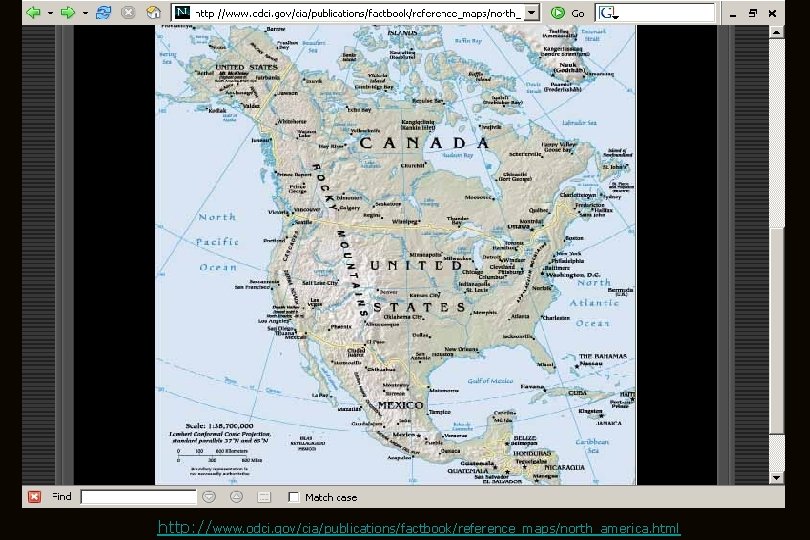The width and height of the screenshot is (810, 540).
Task: Focus the address bar URL field
Action: [357, 13]
